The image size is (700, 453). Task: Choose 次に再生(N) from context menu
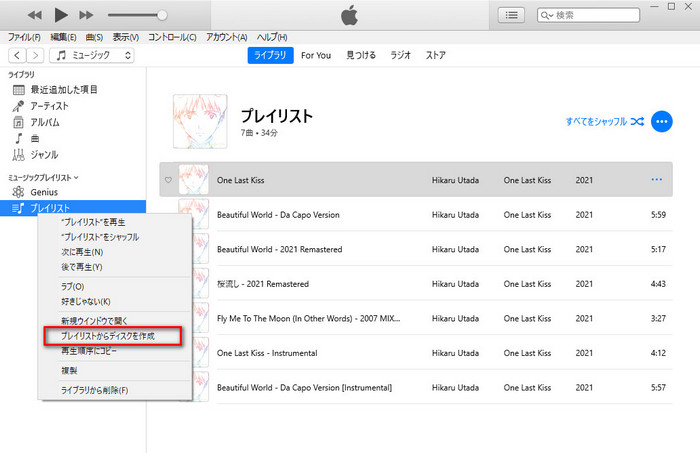pos(82,252)
